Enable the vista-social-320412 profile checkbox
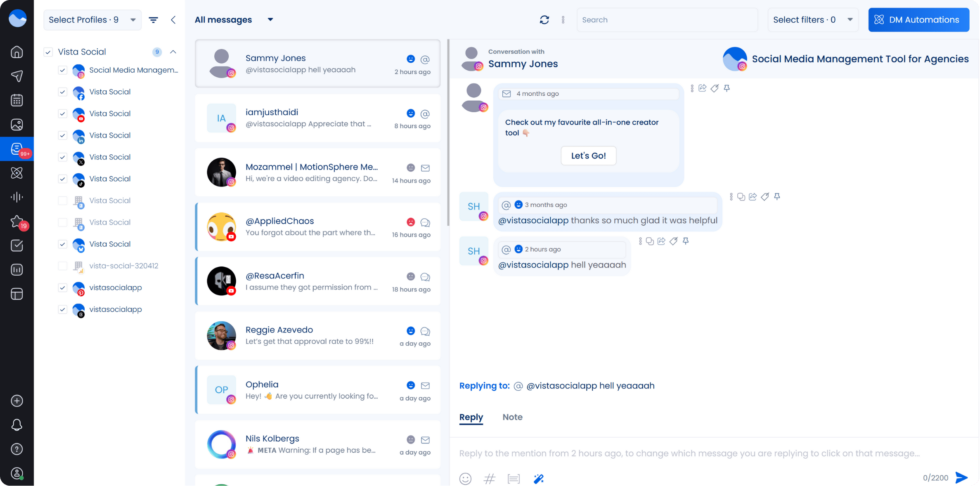This screenshot has width=980, height=486. (62, 266)
